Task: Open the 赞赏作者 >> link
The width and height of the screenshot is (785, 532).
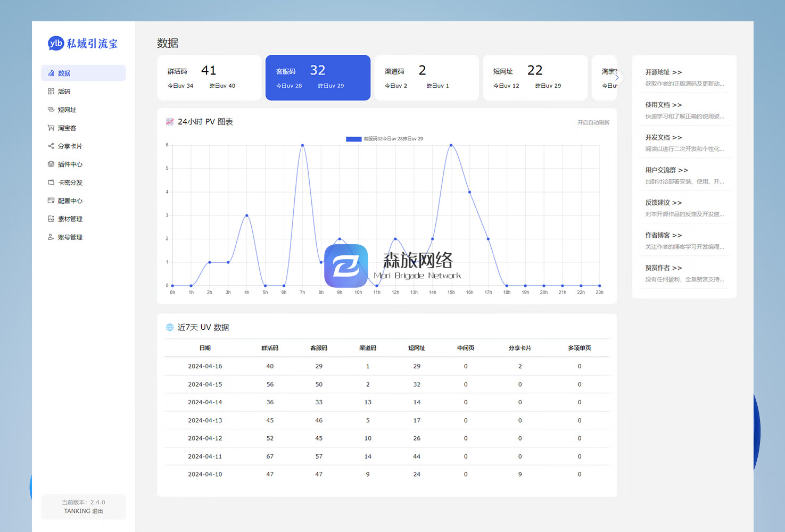Action: click(x=663, y=268)
